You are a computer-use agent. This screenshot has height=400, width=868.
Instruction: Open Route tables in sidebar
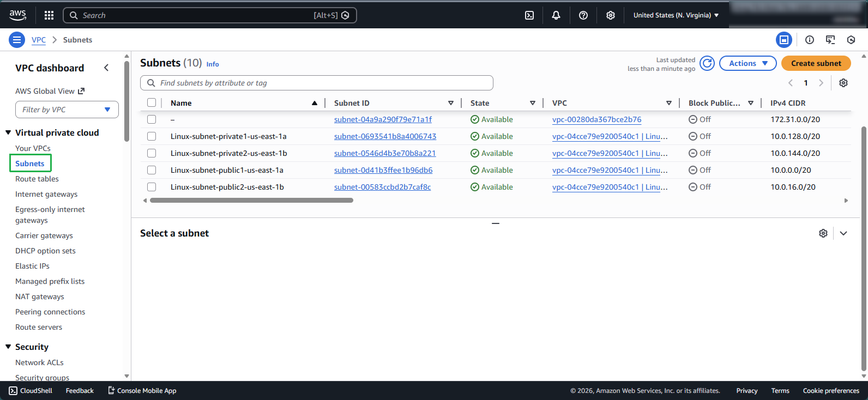[x=37, y=179]
